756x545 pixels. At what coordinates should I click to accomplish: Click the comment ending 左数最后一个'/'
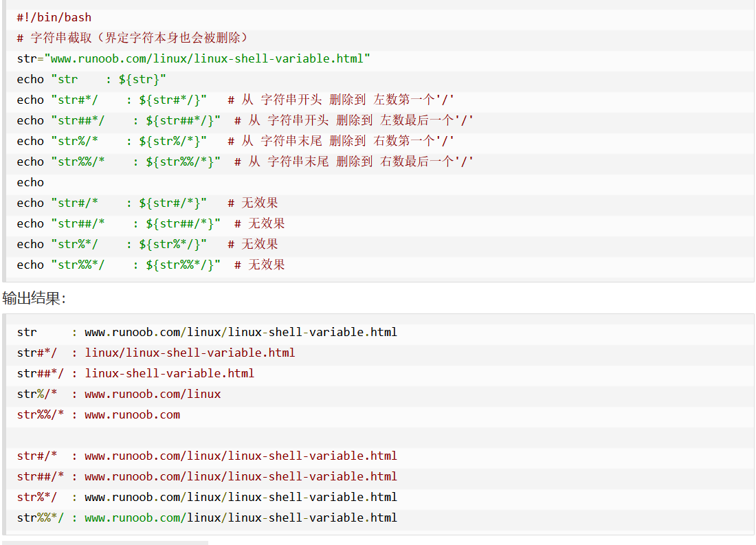coord(354,120)
